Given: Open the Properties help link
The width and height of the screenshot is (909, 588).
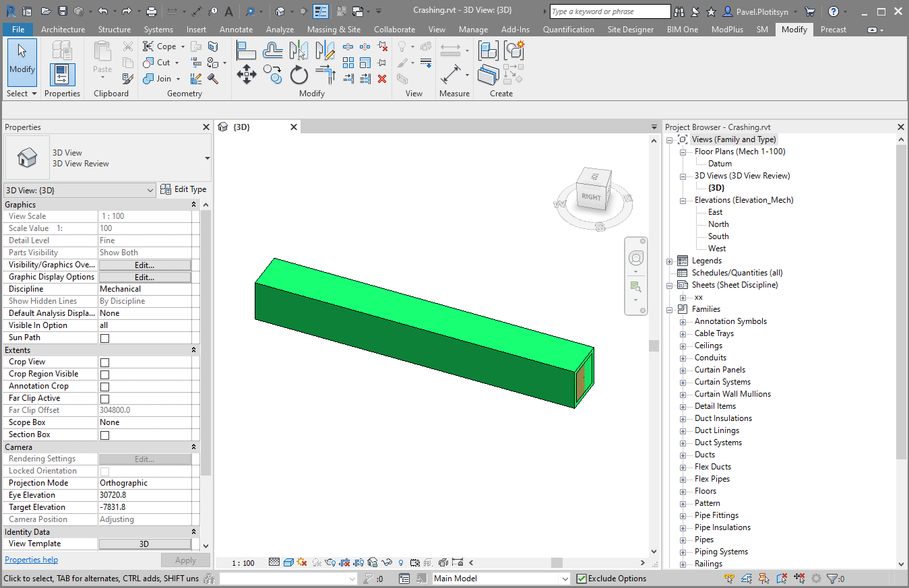Looking at the screenshot, I should [31, 560].
